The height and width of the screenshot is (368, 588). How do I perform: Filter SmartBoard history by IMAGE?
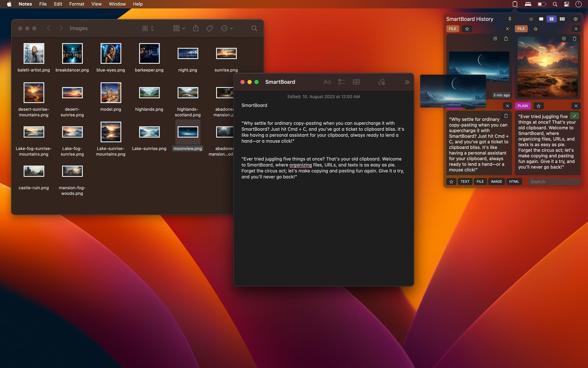(x=496, y=182)
